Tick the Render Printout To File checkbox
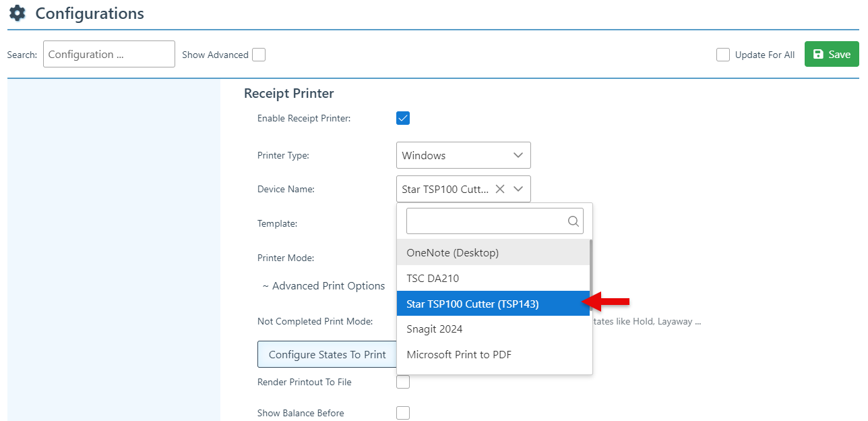Viewport: 868px width, 421px height. [403, 383]
